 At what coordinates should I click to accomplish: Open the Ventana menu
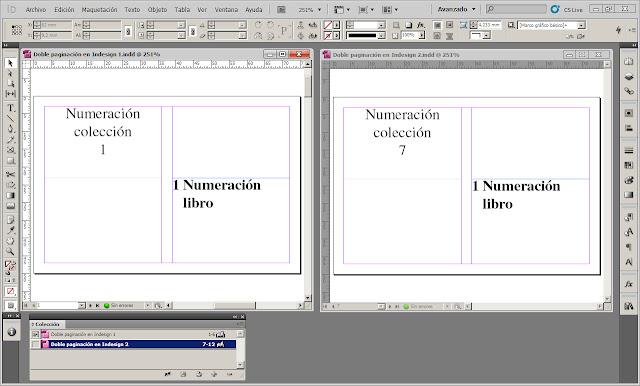pos(226,9)
